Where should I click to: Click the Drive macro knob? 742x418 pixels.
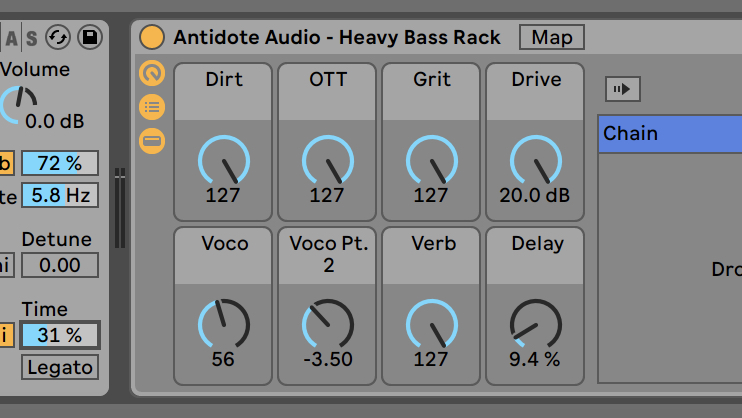535,161
